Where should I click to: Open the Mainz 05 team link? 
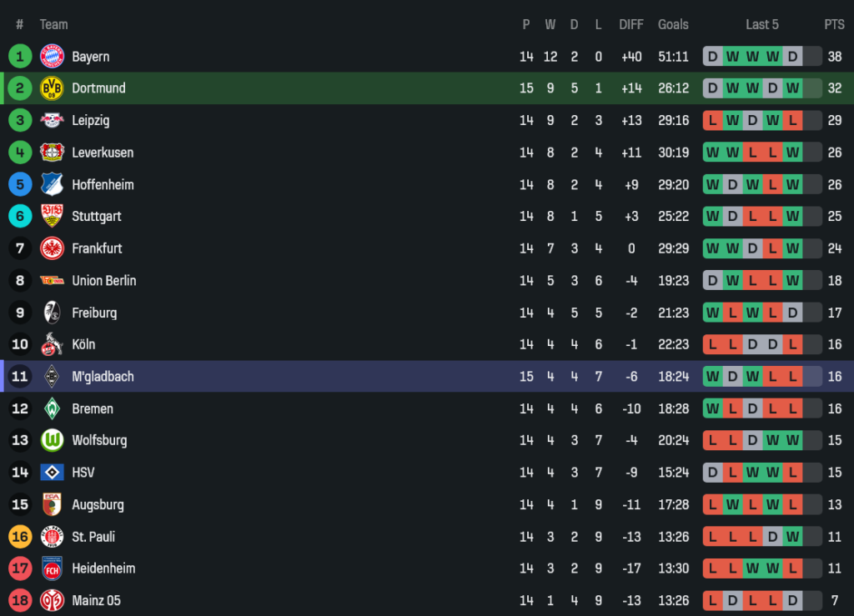click(96, 600)
